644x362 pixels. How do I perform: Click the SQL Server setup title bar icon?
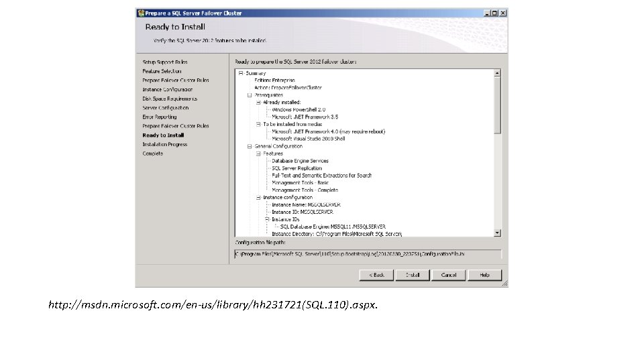141,13
